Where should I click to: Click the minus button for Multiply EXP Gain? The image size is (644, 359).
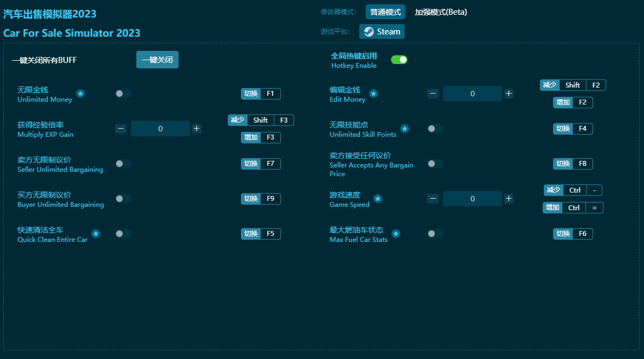(x=121, y=129)
